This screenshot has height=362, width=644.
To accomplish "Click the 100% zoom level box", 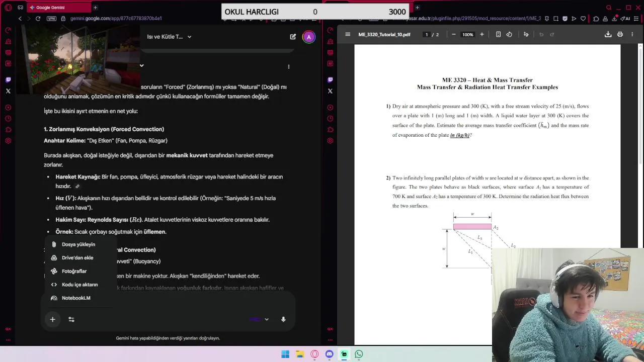I will (x=468, y=35).
